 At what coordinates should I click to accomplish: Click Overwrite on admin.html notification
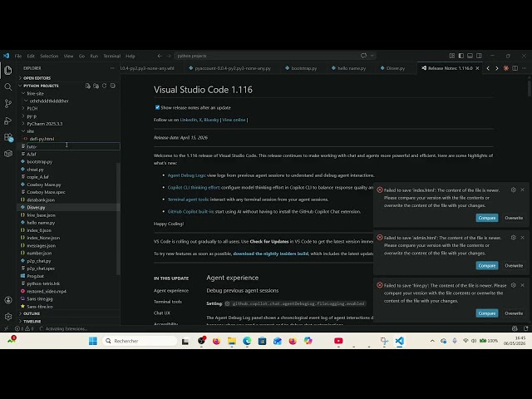pos(514,266)
